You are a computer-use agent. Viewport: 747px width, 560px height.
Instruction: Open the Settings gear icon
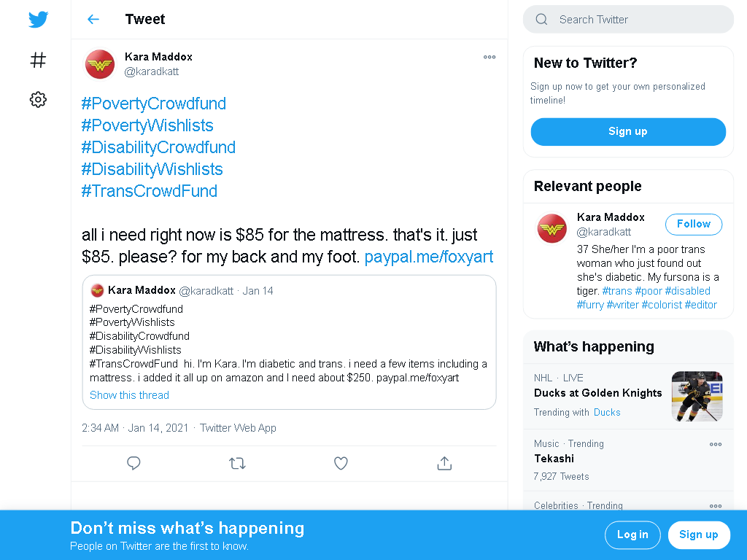click(x=38, y=99)
